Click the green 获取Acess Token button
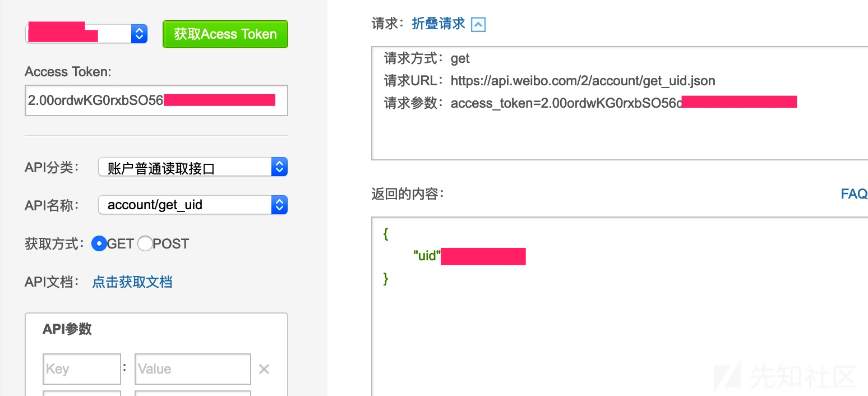 coord(225,34)
